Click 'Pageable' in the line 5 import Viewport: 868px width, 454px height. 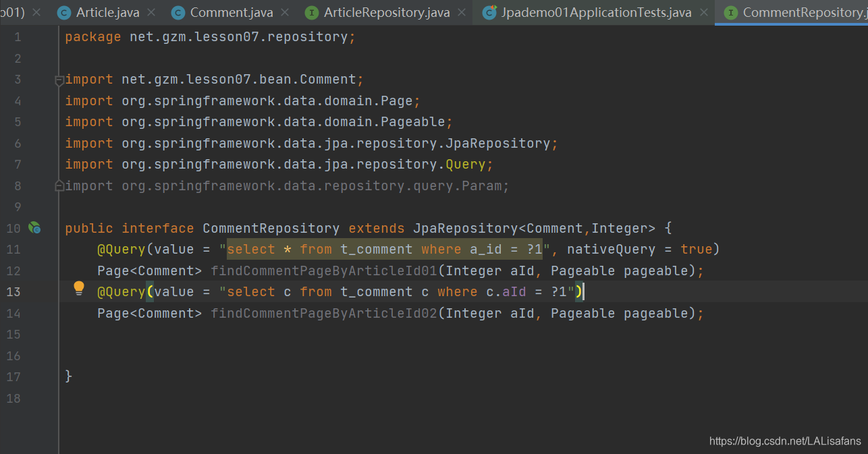click(413, 122)
